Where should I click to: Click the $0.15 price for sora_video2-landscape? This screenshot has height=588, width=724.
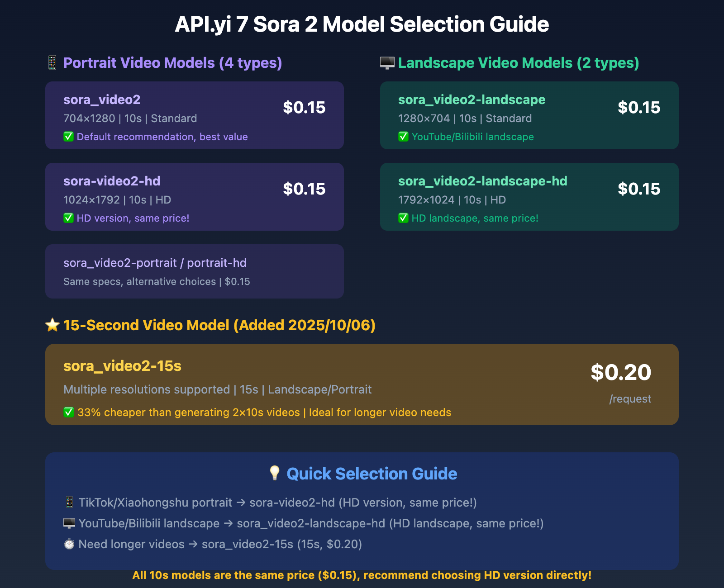click(639, 107)
